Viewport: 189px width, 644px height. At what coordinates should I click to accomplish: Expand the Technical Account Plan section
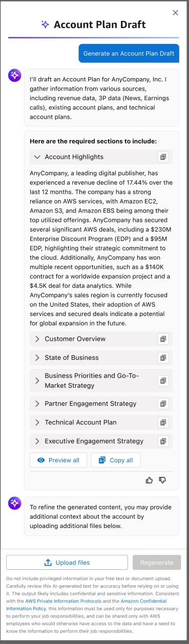pyautogui.click(x=37, y=423)
